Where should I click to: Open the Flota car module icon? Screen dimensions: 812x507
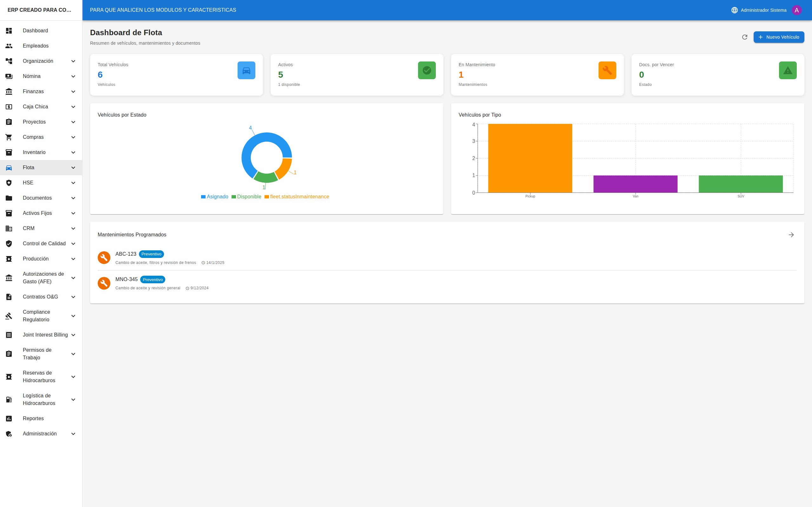[x=9, y=167]
